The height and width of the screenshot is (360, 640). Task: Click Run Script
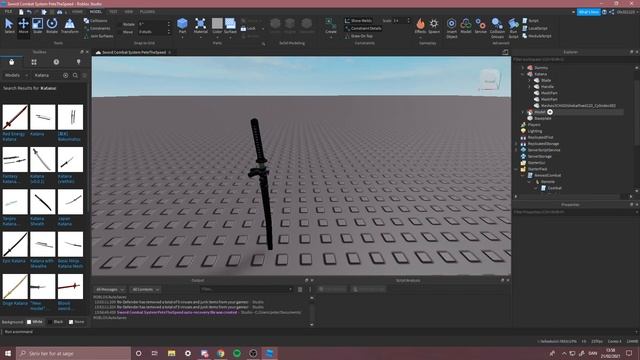513,28
